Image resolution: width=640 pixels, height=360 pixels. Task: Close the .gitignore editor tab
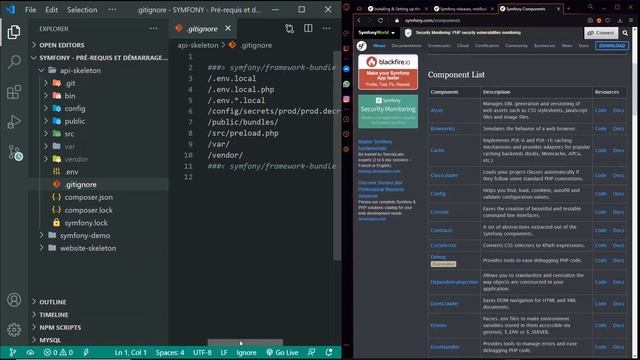coord(228,28)
